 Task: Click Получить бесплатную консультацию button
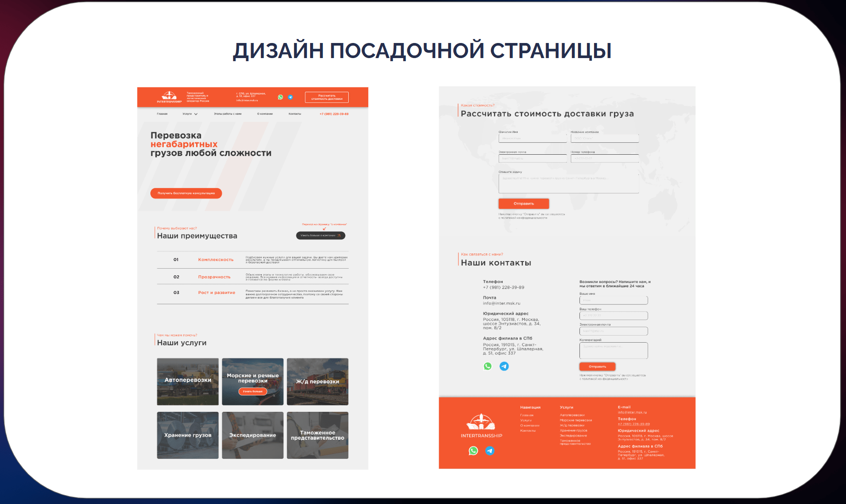(x=186, y=193)
